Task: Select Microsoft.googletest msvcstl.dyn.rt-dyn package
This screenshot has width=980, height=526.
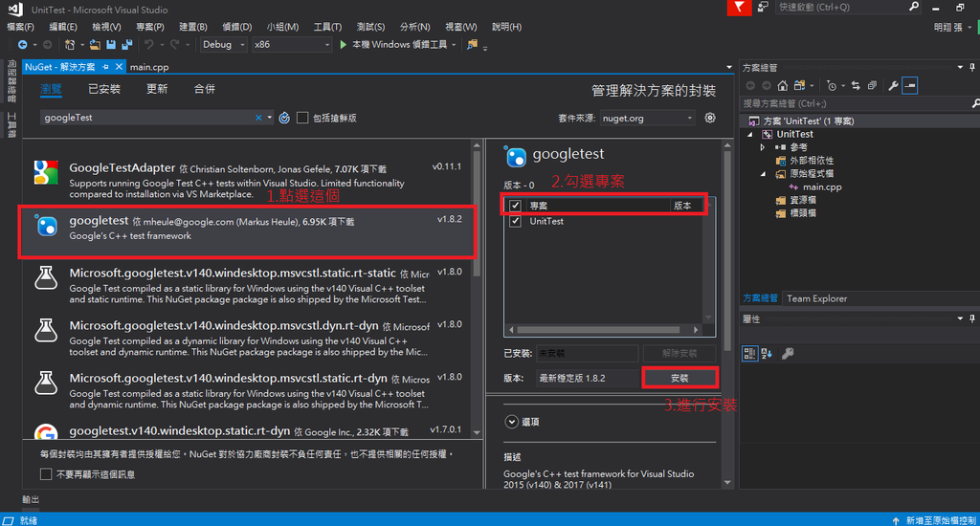Action: click(x=248, y=338)
